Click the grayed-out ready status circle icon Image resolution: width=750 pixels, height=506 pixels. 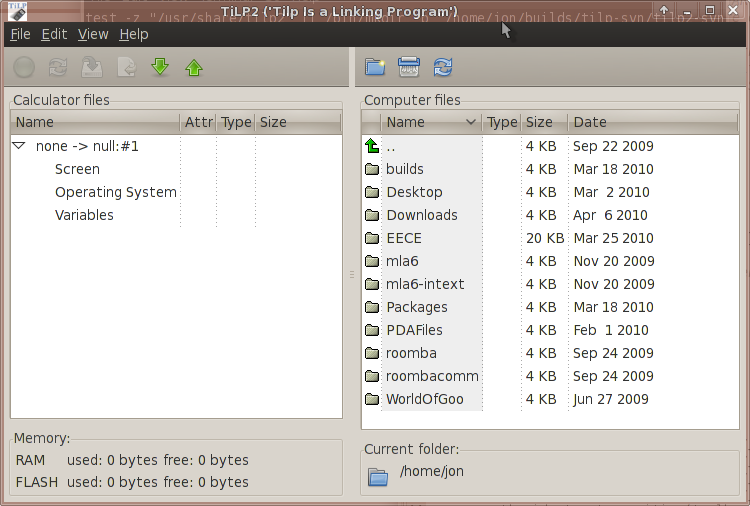click(x=25, y=67)
